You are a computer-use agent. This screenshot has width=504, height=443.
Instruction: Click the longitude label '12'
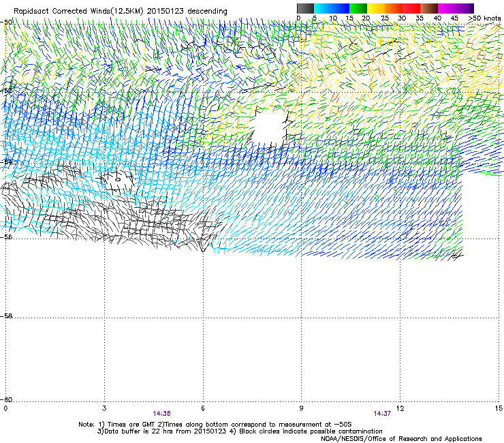(400, 408)
